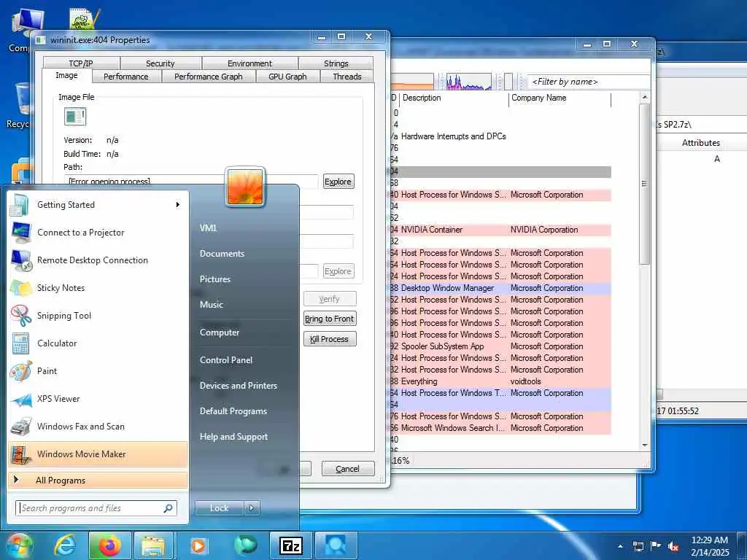
Task: Select the Performance tab
Action: (125, 76)
